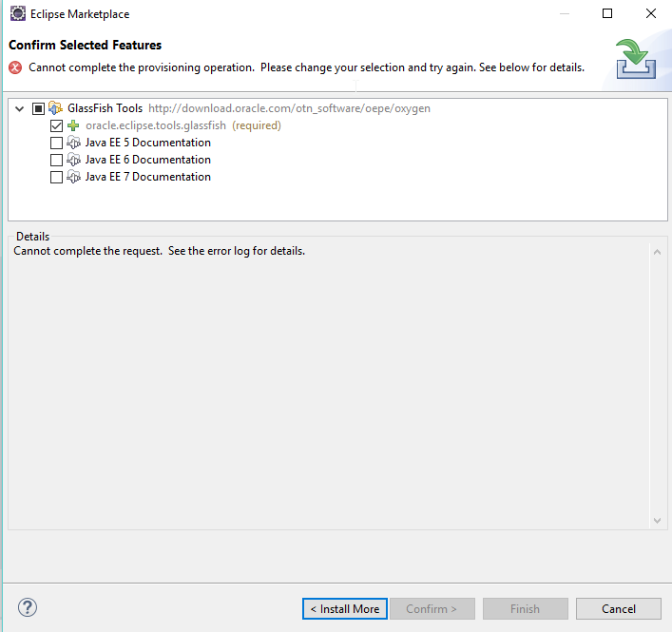Click the install download arrow graphic
Viewport: 672px width, 632px height.
click(636, 59)
